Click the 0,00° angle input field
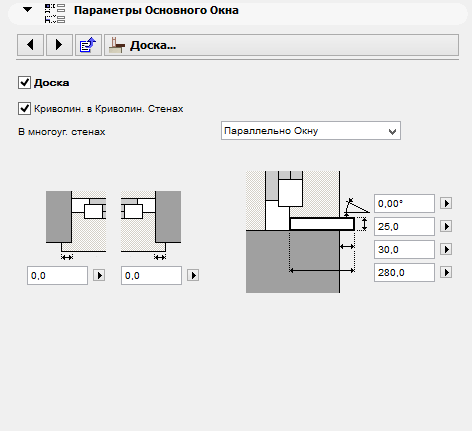The width and height of the screenshot is (472, 431). click(x=404, y=203)
